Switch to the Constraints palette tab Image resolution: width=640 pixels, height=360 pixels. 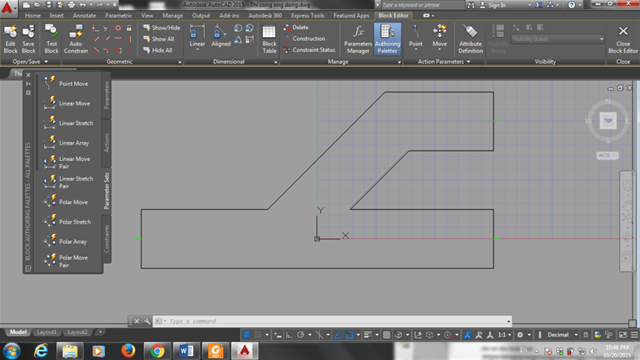(x=107, y=239)
